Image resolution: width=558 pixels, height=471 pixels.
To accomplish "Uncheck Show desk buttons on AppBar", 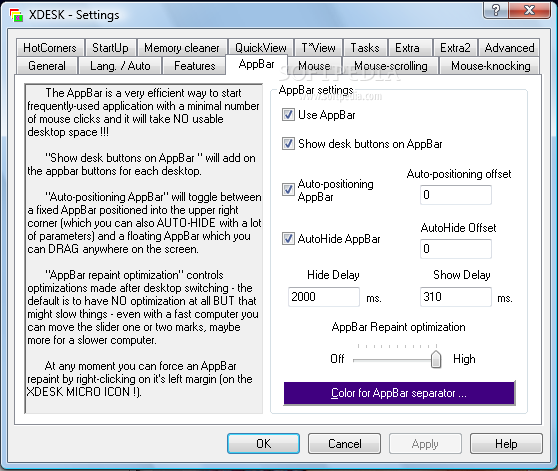I will coord(288,144).
